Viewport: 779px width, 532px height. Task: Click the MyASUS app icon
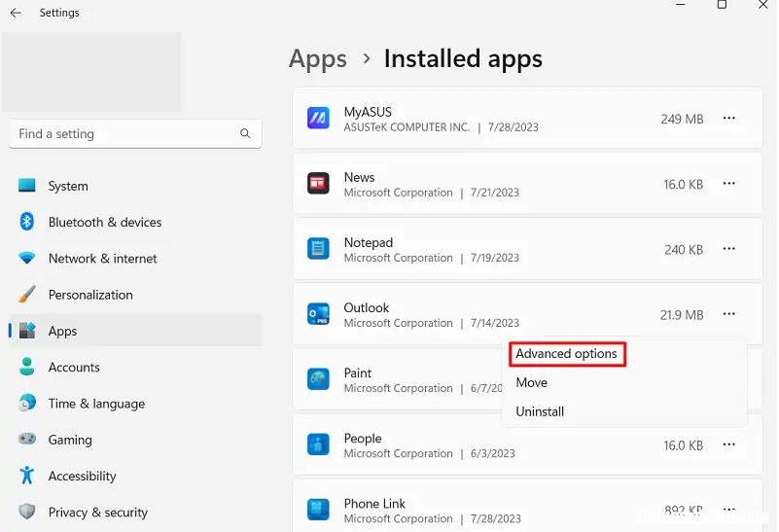point(318,119)
